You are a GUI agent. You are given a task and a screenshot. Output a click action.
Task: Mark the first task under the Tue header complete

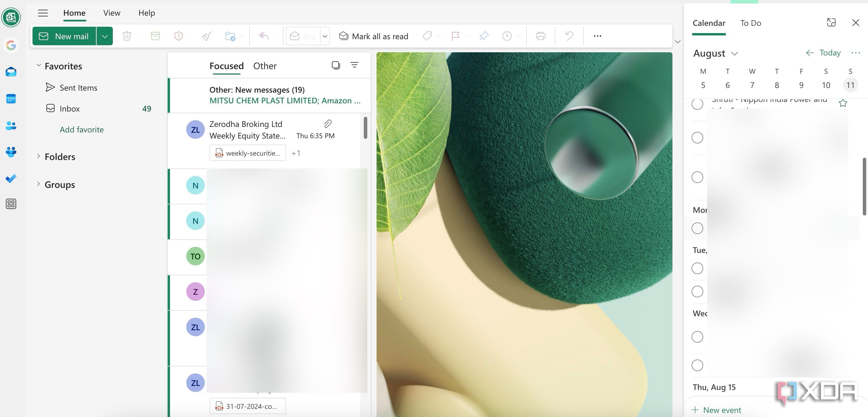click(697, 269)
